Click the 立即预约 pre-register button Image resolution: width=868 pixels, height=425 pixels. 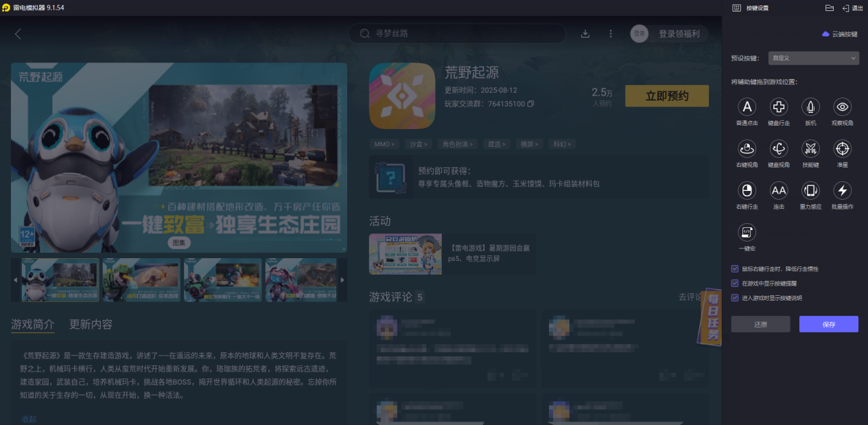667,96
